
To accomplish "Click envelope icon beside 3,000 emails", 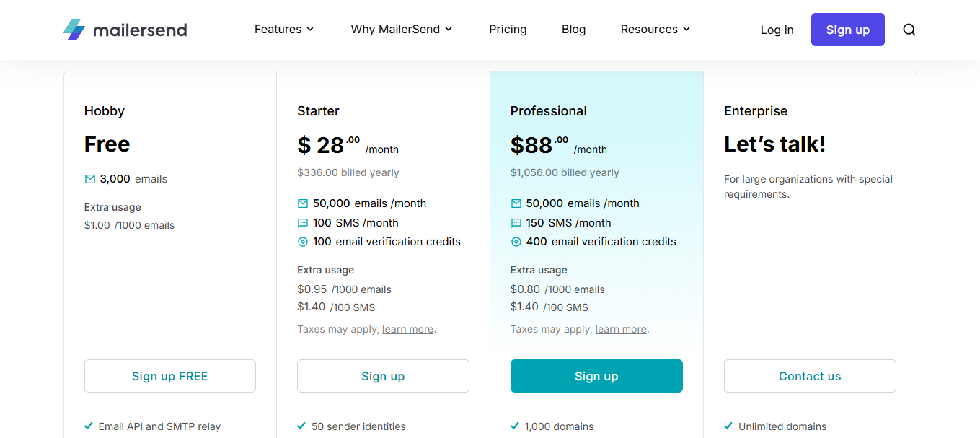I will click(x=90, y=179).
